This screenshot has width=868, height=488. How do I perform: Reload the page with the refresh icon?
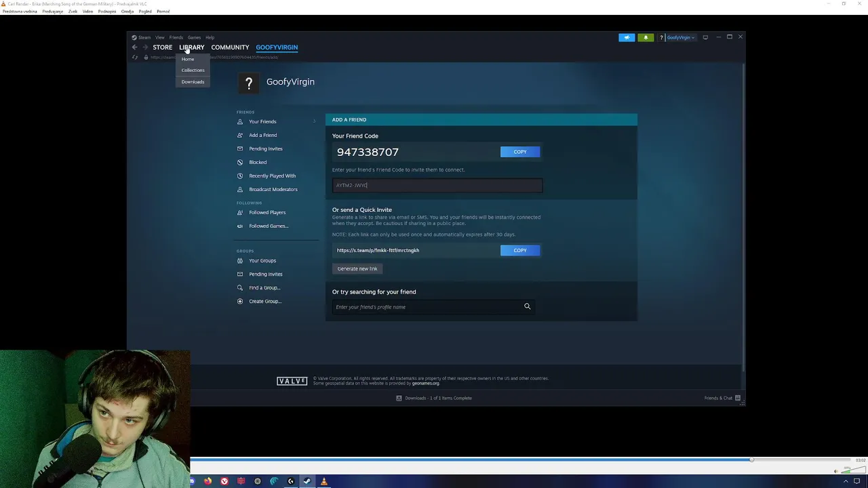[135, 57]
